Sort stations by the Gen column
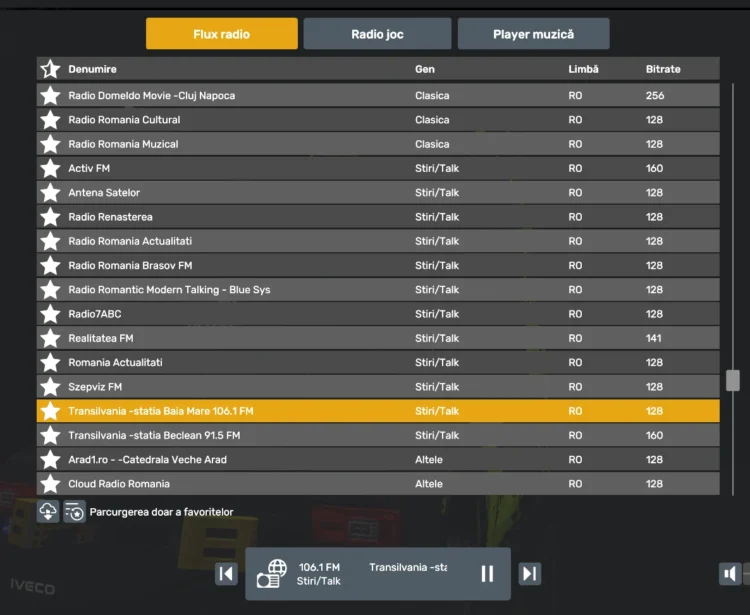 [x=425, y=69]
